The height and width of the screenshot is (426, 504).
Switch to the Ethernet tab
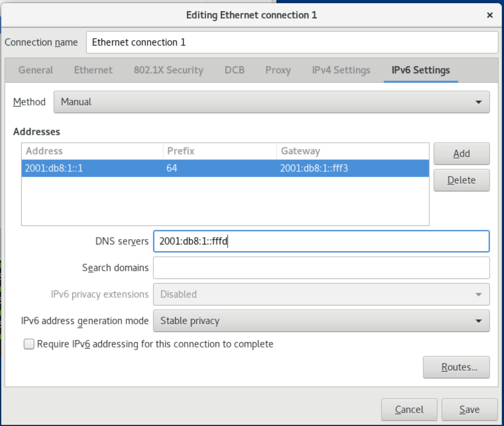pyautogui.click(x=93, y=70)
